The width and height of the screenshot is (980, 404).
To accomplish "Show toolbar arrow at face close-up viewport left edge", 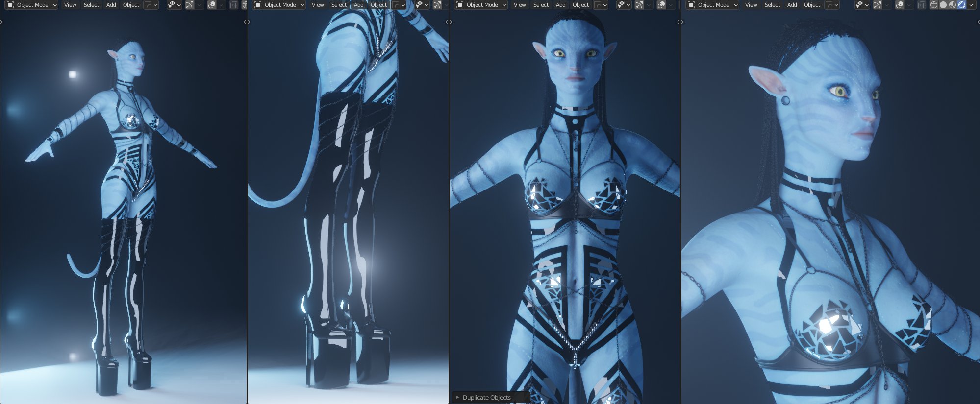I will 682,22.
